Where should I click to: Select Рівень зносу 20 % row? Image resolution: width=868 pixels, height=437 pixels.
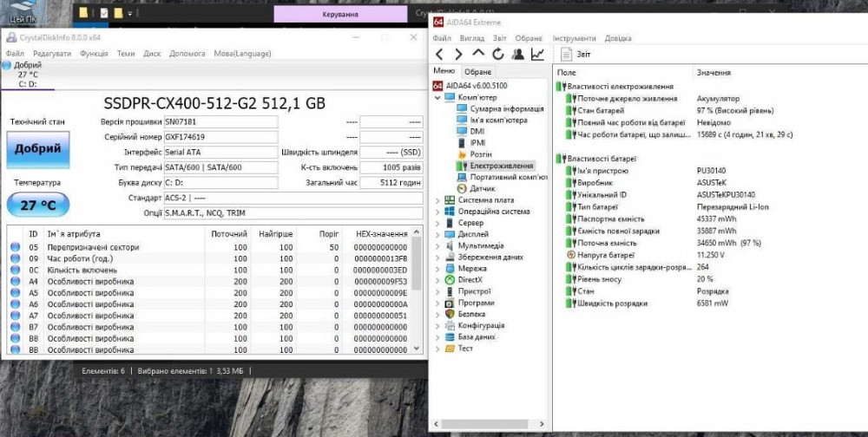coord(712,279)
